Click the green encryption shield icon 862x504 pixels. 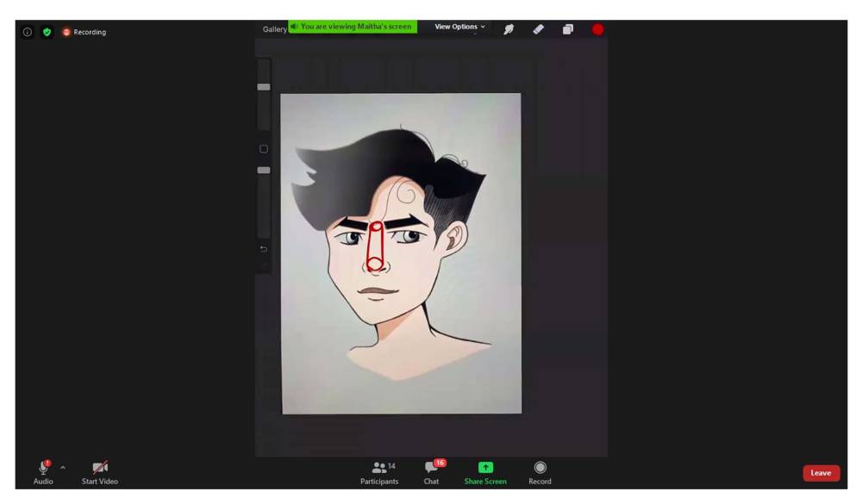point(47,32)
